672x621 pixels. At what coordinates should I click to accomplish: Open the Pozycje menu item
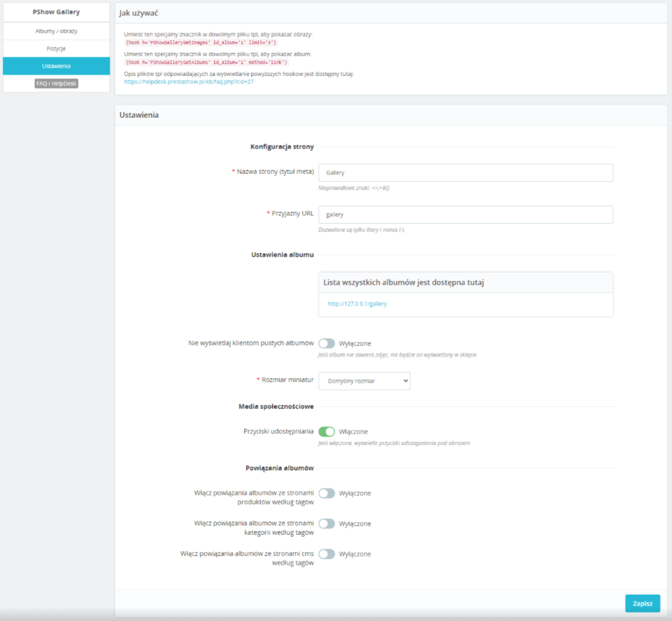tap(56, 49)
